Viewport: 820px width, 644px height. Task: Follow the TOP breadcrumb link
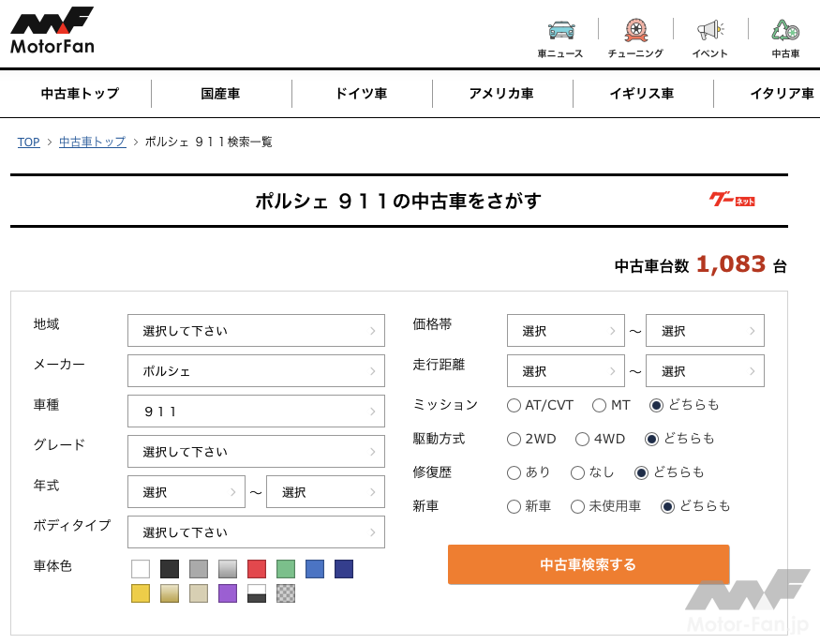click(28, 142)
